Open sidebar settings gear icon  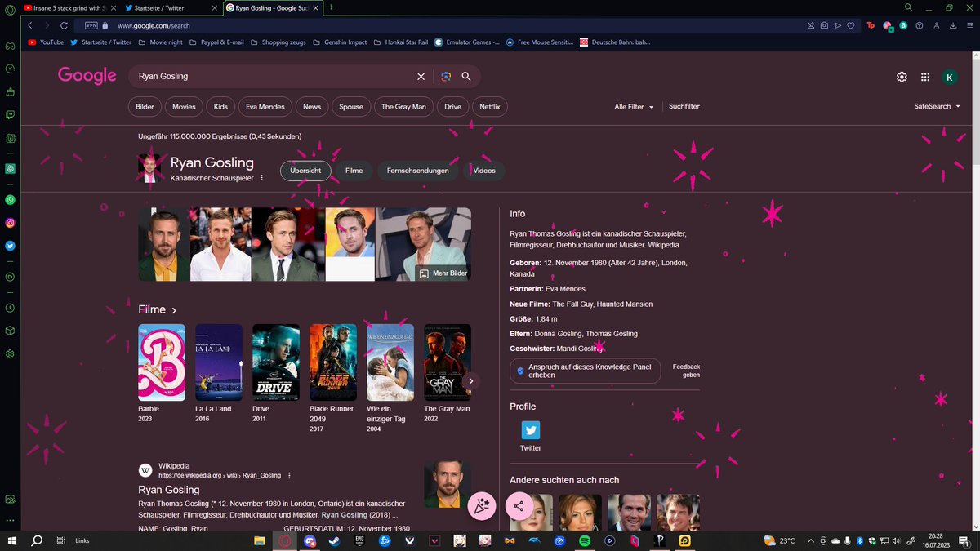[x=10, y=353]
